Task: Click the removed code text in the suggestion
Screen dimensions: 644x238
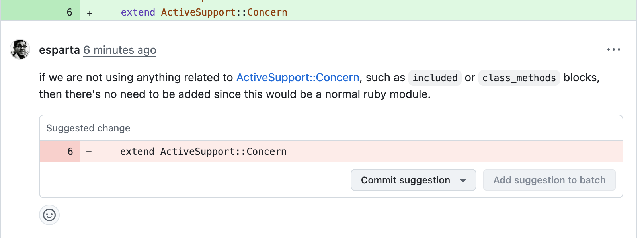Action: 203,152
